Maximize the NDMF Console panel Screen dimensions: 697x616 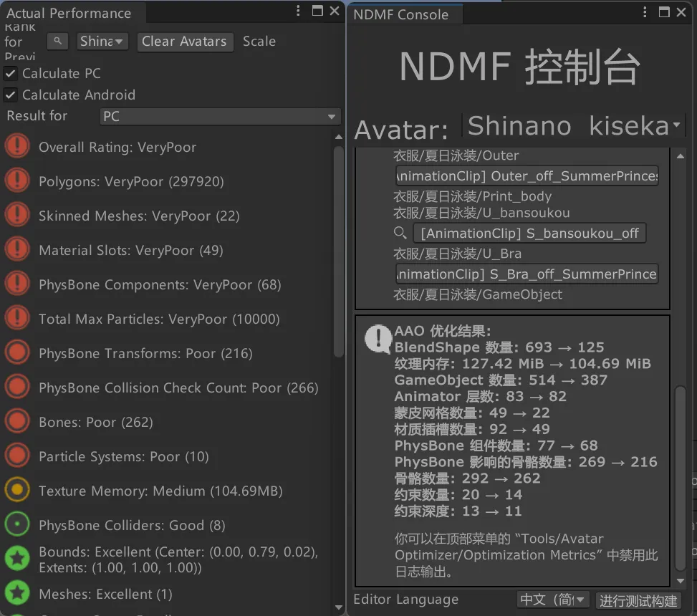click(664, 12)
